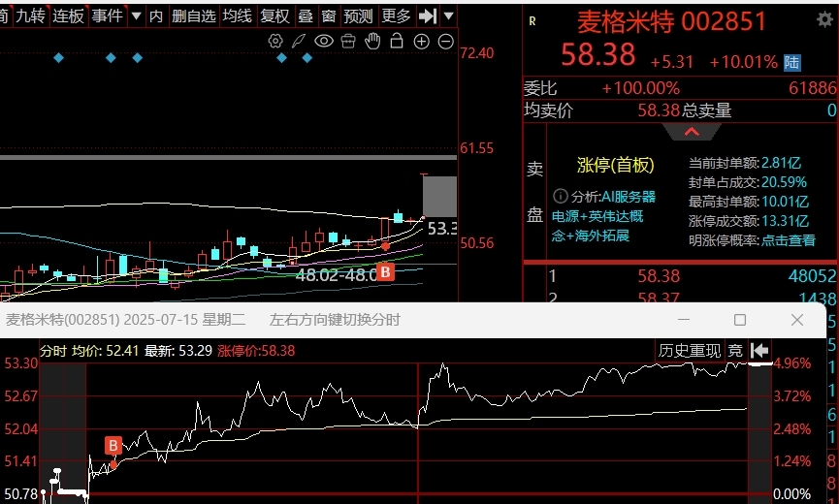Image resolution: width=839 pixels, height=504 pixels.
Task: Select 事件 tab
Action: point(107,16)
